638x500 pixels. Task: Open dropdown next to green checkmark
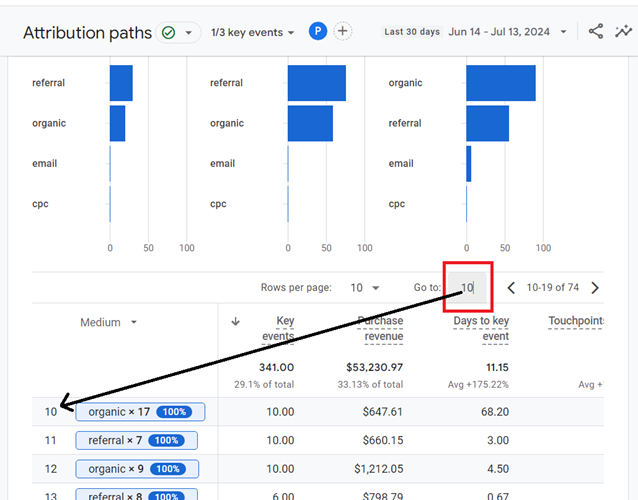pyautogui.click(x=188, y=33)
